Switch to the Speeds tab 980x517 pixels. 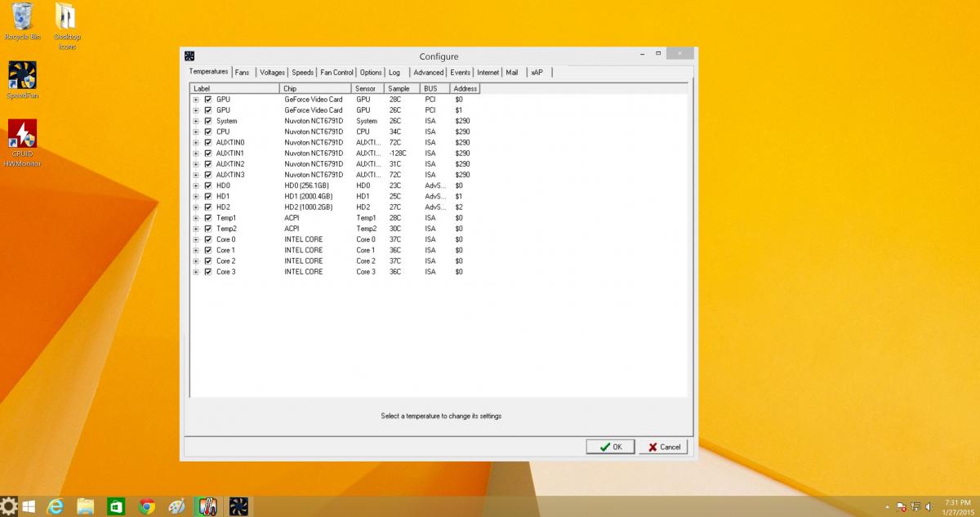[x=303, y=73]
